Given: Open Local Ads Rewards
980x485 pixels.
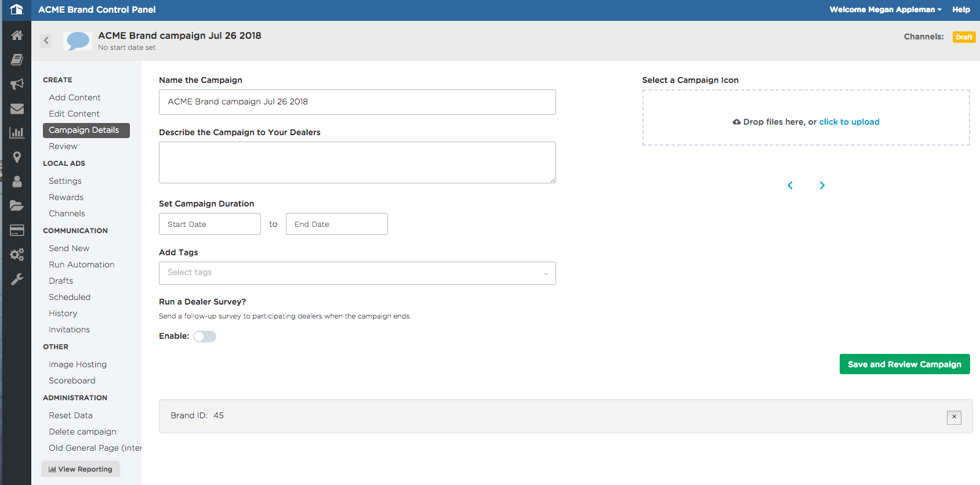Looking at the screenshot, I should click(66, 197).
